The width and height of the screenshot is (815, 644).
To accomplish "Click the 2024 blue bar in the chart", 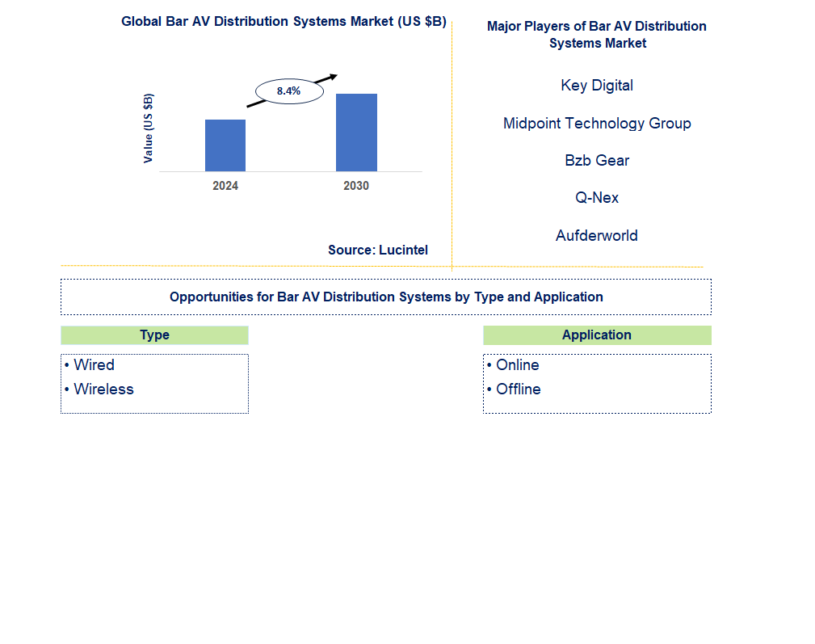I will (x=225, y=145).
